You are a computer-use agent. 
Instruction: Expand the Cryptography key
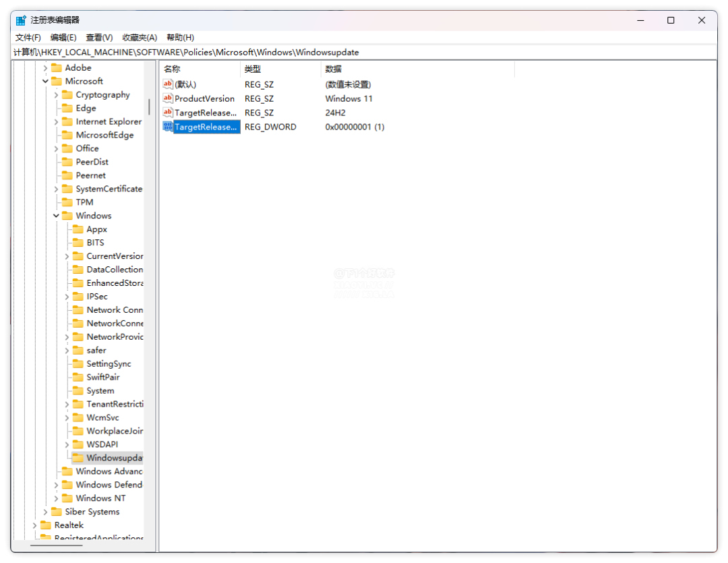pos(56,95)
